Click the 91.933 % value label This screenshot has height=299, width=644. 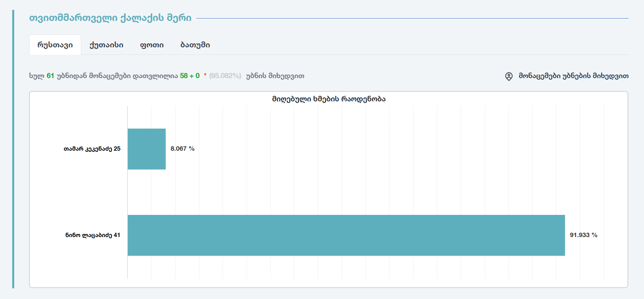[x=583, y=235]
